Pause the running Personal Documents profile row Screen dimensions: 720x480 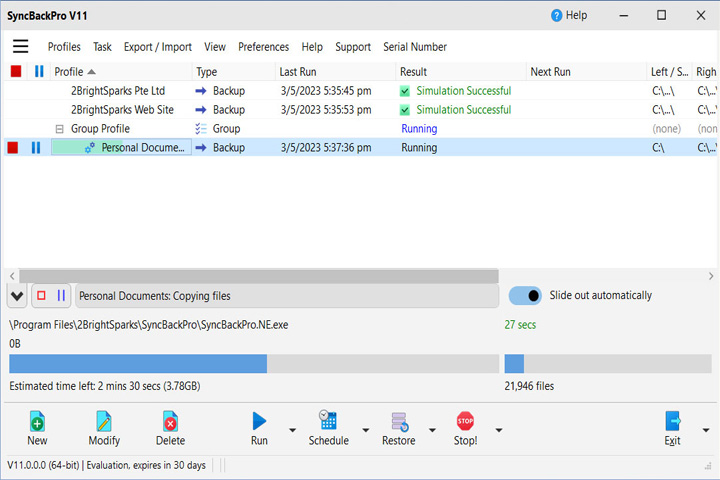click(x=36, y=147)
